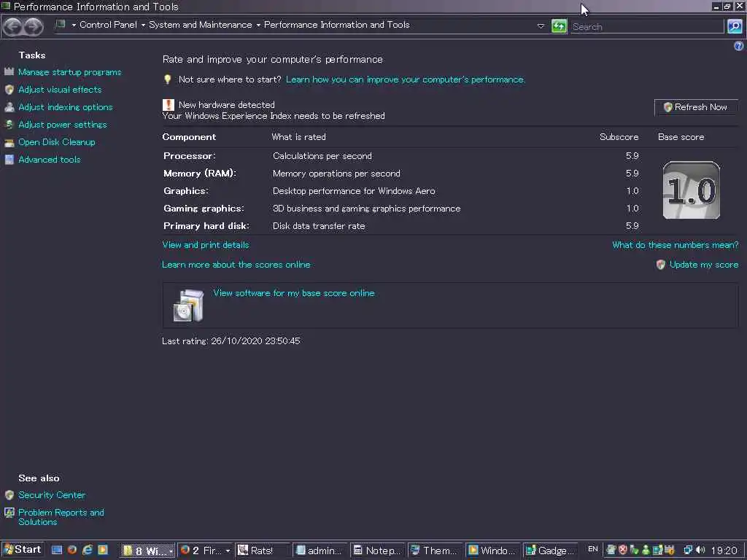Click the Manage startup programs icon
The width and height of the screenshot is (747, 560).
pos(9,72)
